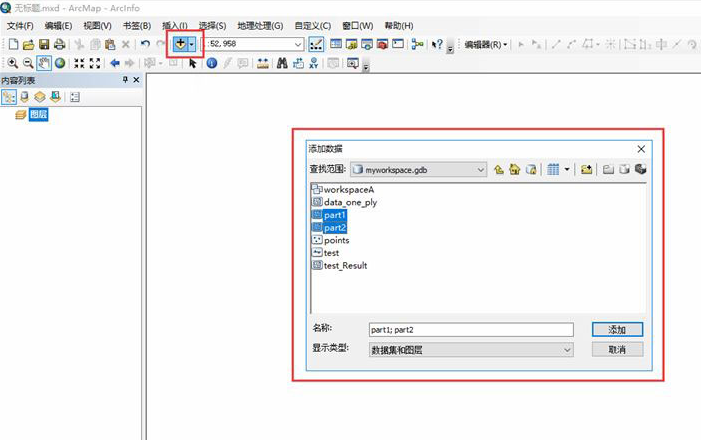Viewport: 701px width, 440px height.
Task: Click the Print icon in the toolbar
Action: tap(59, 44)
